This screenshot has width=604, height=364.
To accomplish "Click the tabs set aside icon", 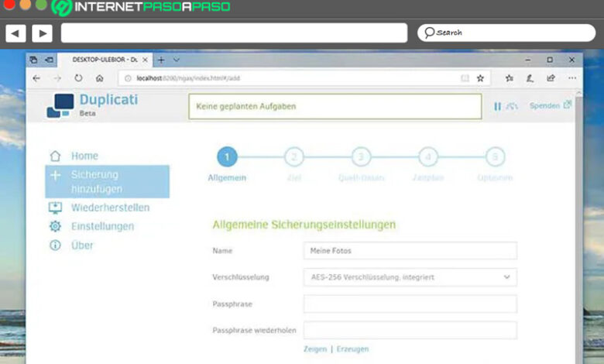I will click(x=34, y=60).
